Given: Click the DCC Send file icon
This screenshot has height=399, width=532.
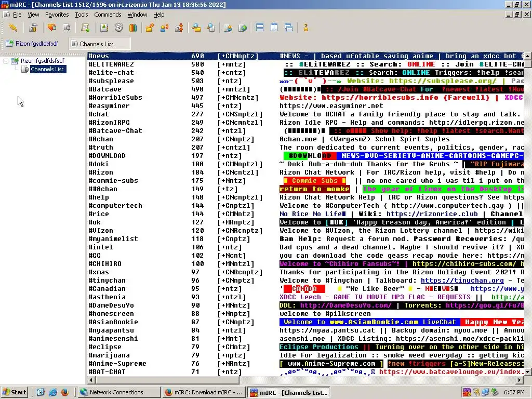Looking at the screenshot, I should coord(150,28).
